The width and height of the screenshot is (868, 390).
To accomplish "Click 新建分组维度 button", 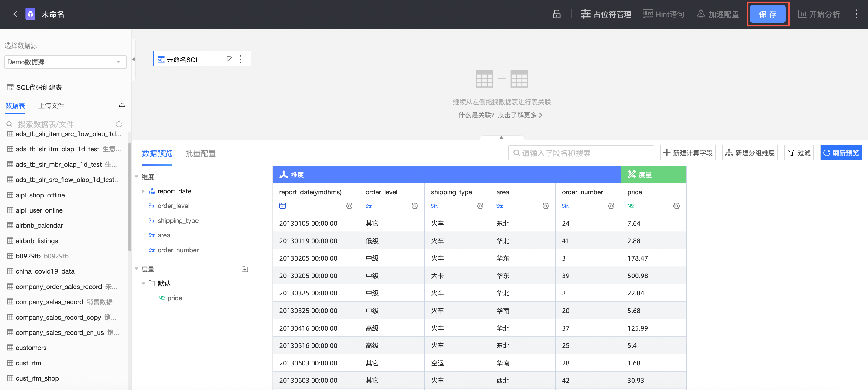I will (x=750, y=153).
